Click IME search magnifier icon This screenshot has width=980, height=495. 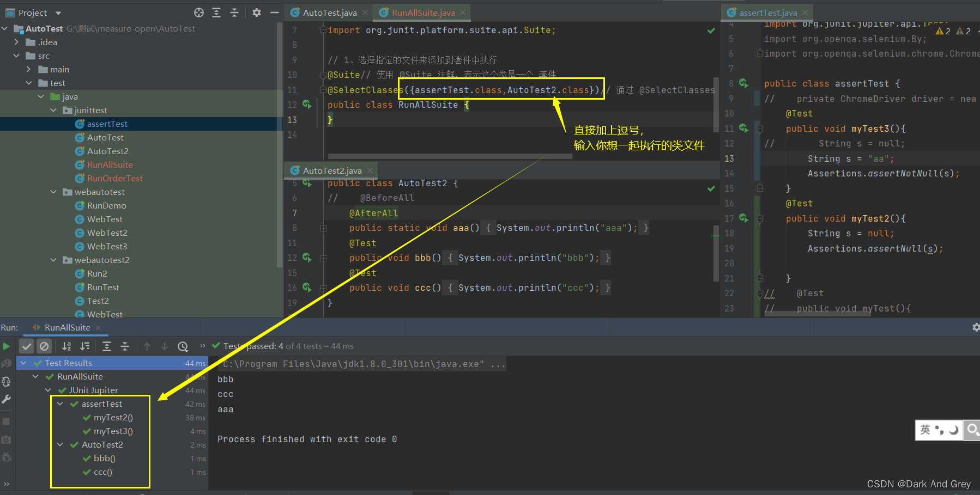pos(972,430)
